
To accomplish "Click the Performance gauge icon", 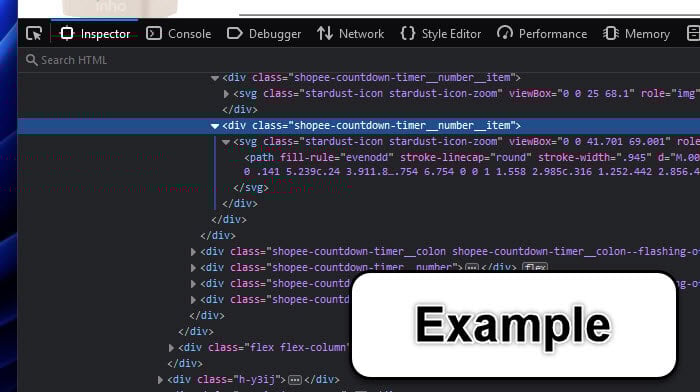I will click(505, 33).
